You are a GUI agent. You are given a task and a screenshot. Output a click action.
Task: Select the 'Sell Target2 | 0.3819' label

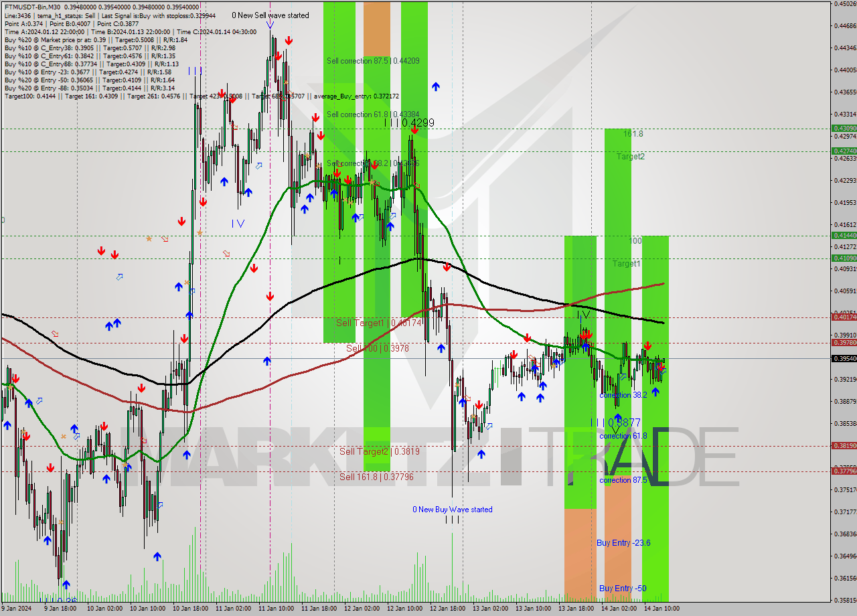coord(379,451)
